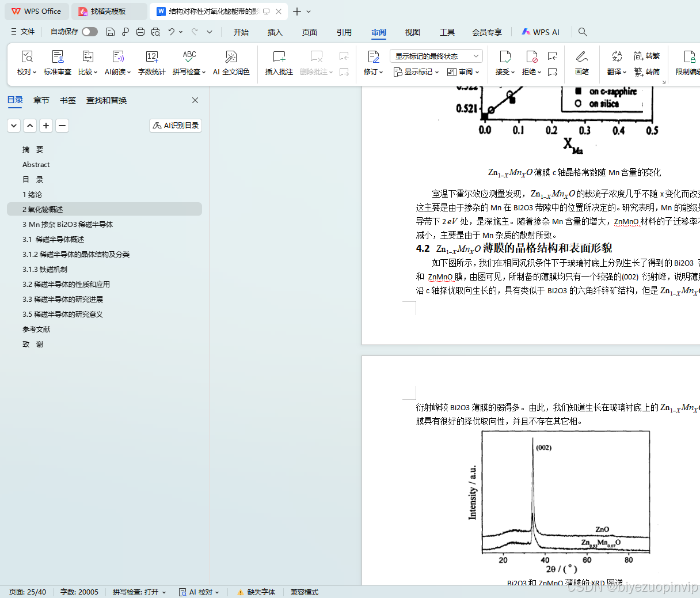Click the save icon in quick access bar

111,32
